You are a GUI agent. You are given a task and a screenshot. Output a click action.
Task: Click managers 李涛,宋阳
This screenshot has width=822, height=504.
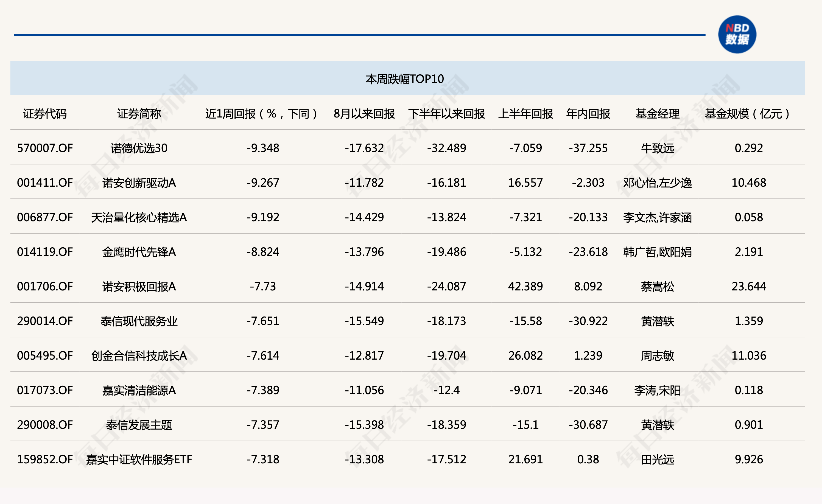[657, 390]
